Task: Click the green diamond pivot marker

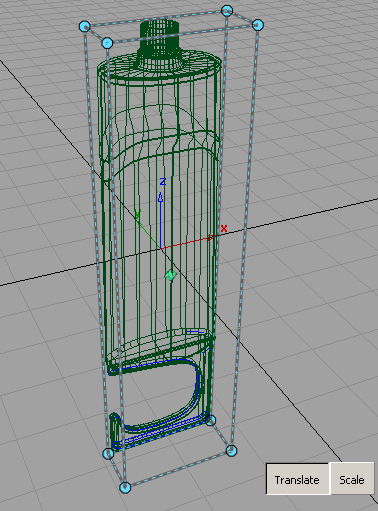Action: [x=171, y=275]
